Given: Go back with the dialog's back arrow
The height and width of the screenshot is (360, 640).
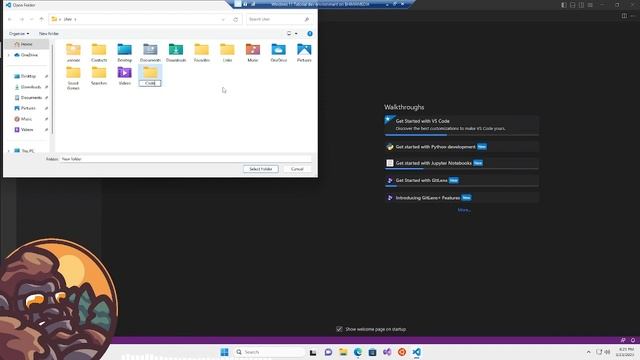Looking at the screenshot, I should pos(10,19).
